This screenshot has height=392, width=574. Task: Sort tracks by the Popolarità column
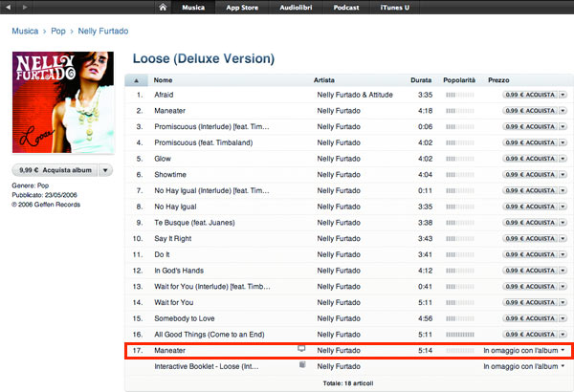click(455, 79)
